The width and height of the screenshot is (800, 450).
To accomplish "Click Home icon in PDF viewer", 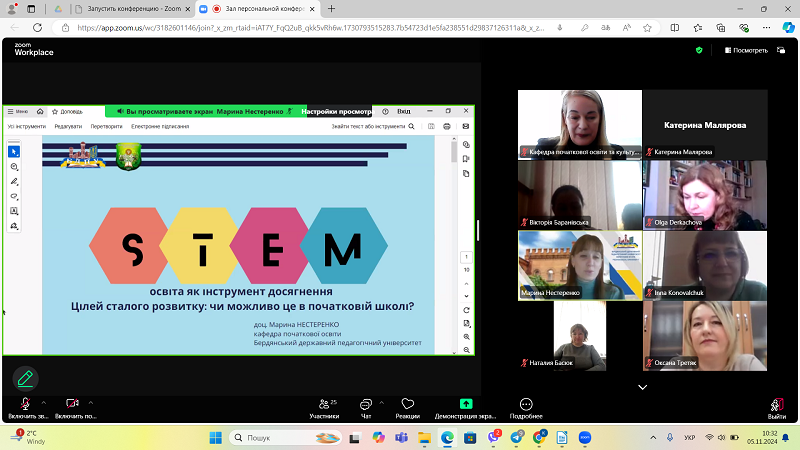I will click(40, 111).
